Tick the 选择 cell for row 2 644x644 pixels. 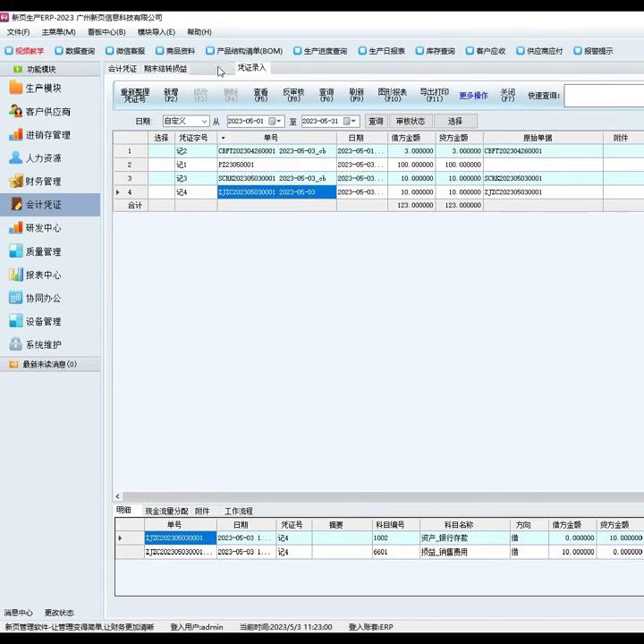(x=161, y=165)
